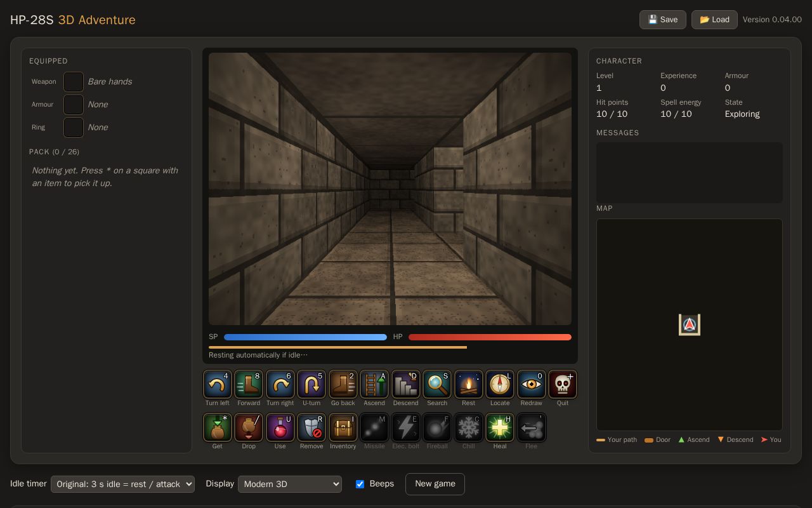Image resolution: width=812 pixels, height=508 pixels.
Task: Move Forward with the boot icon
Action: coord(249,384)
